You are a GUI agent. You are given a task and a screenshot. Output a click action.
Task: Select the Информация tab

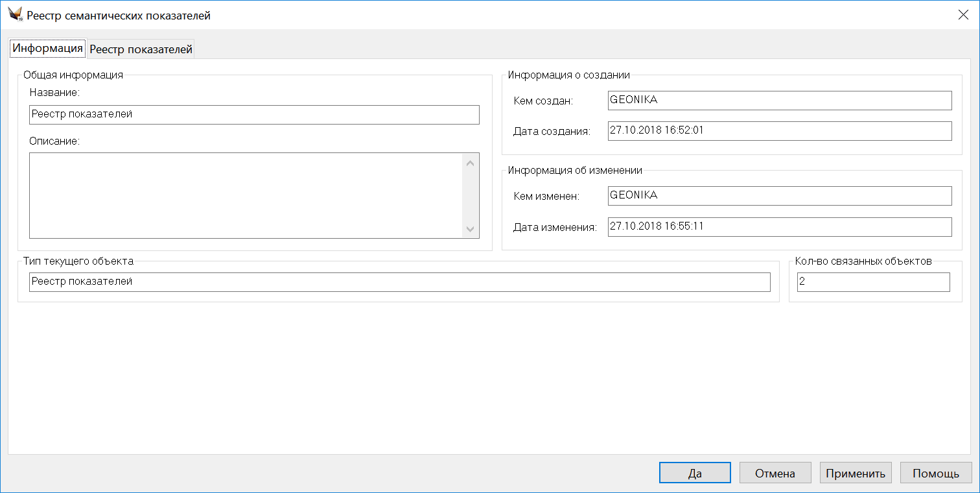[47, 48]
